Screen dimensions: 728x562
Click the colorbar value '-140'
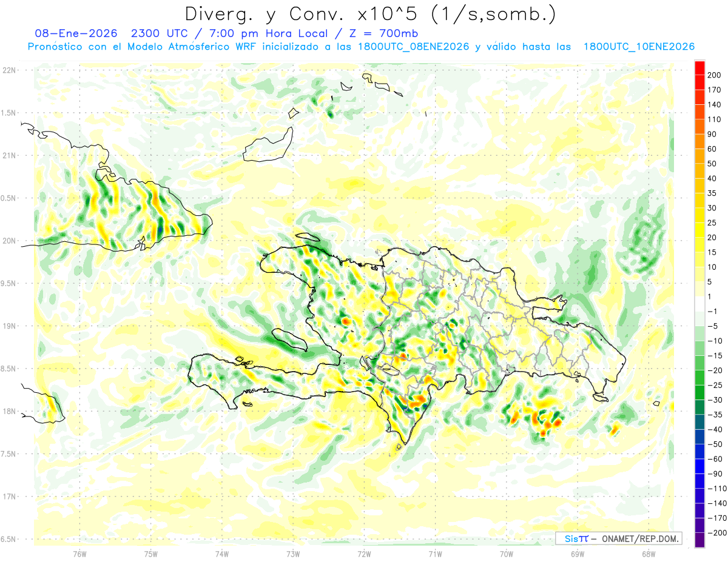(717, 503)
